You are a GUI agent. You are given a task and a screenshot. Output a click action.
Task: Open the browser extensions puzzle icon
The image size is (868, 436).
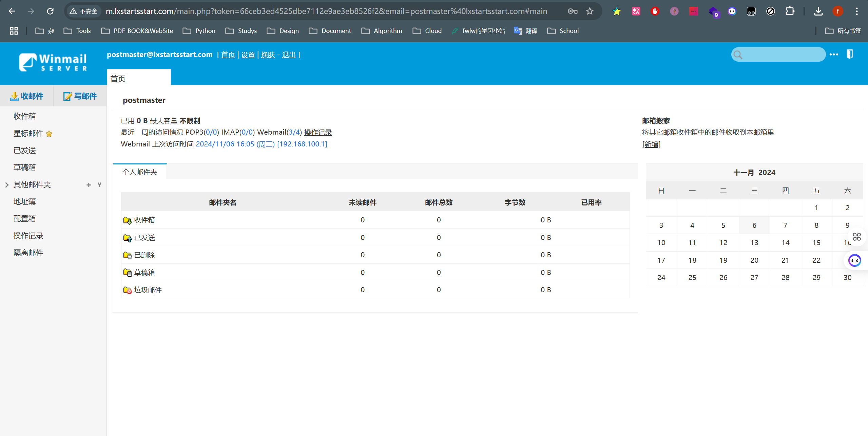pos(790,11)
